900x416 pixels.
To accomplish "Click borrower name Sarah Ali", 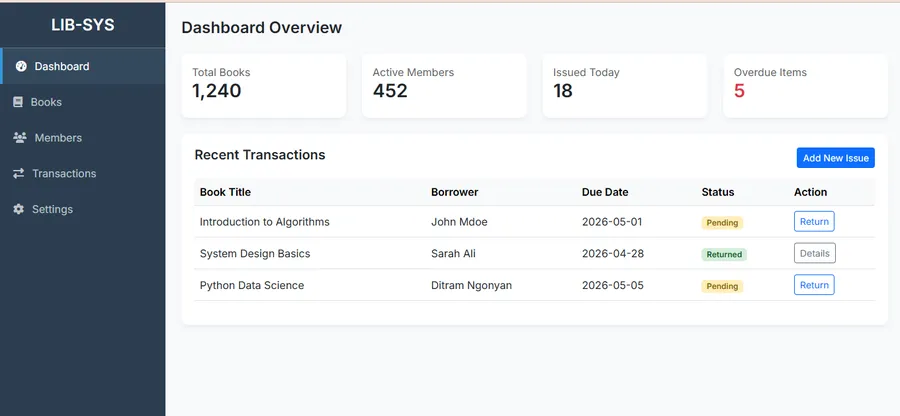I will click(453, 254).
